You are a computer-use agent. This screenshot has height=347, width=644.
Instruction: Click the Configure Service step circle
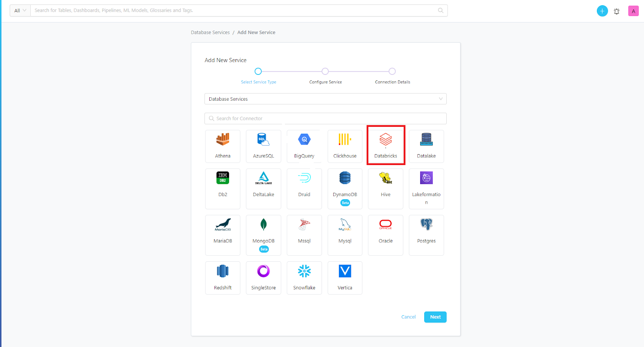click(325, 72)
